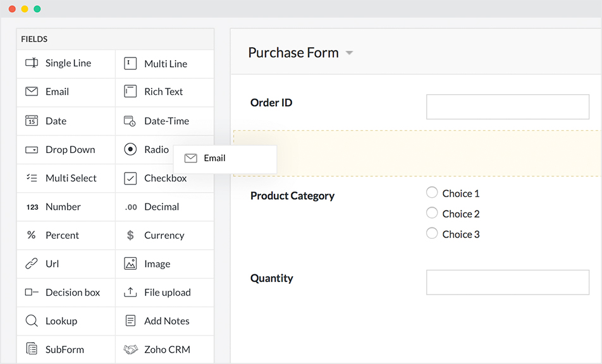The height and width of the screenshot is (364, 602).
Task: Click the Checkbox field icon
Action: coord(130,178)
